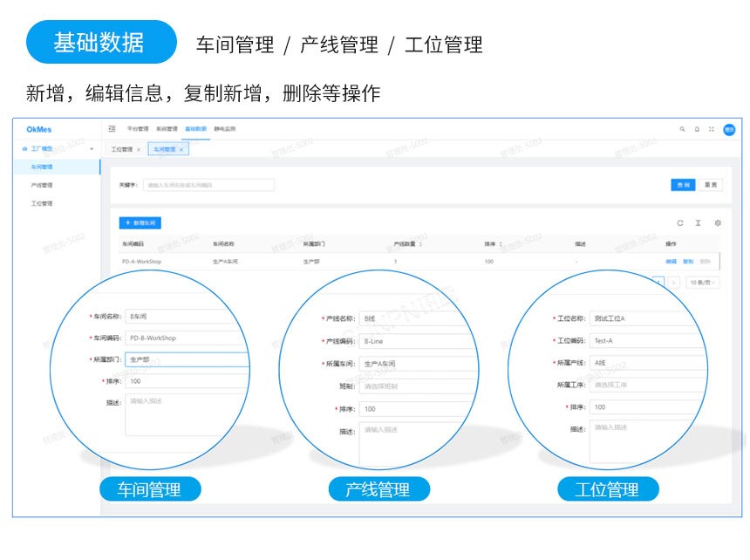This screenshot has height=560, width=750.
Task: Refresh the table with the refresh icon
Action: pyautogui.click(x=680, y=221)
